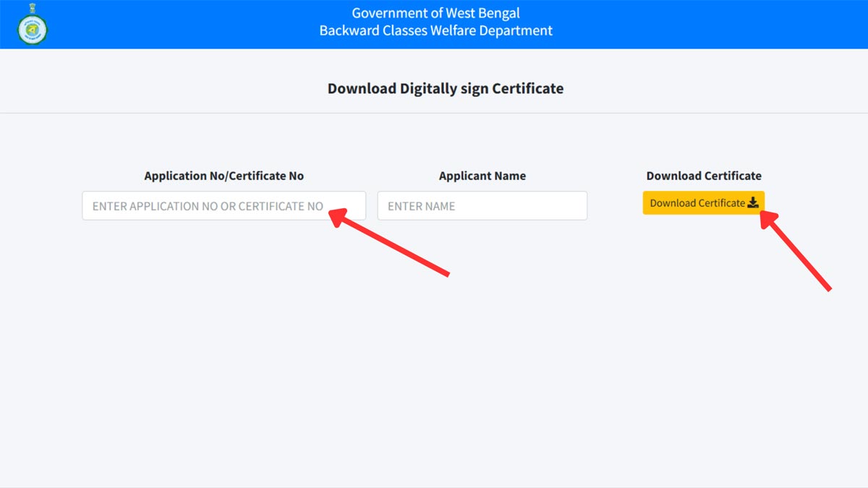Click the Download Certificate button
This screenshot has width=868, height=488.
(x=703, y=203)
